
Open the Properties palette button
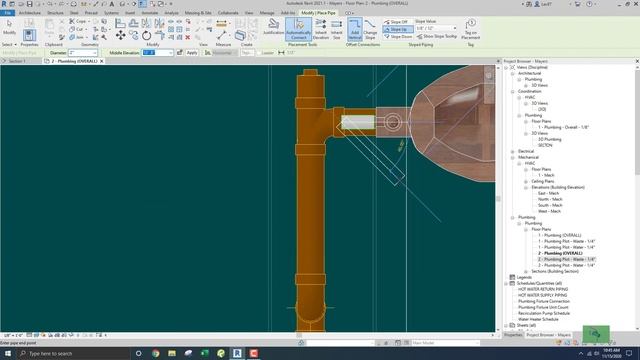29,35
